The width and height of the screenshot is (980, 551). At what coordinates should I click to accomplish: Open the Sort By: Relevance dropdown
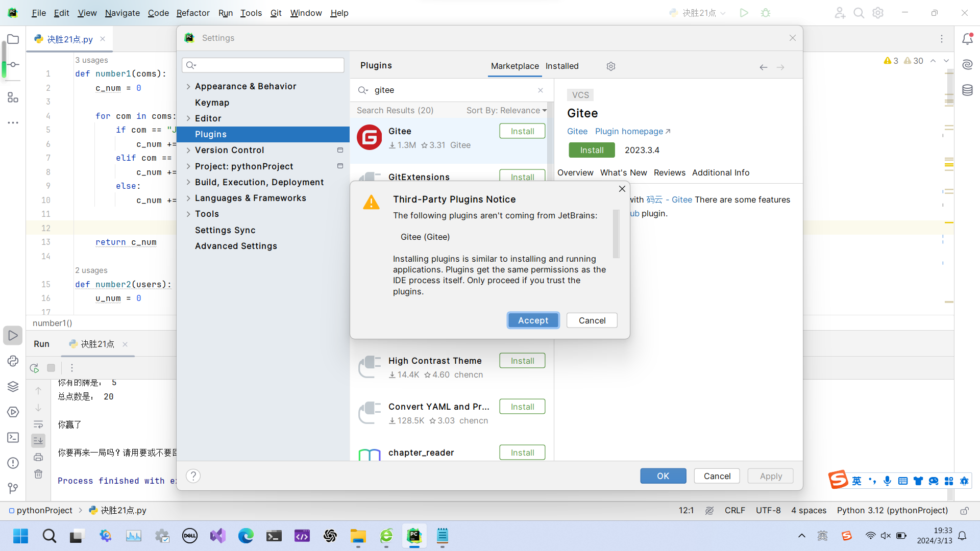(x=506, y=110)
